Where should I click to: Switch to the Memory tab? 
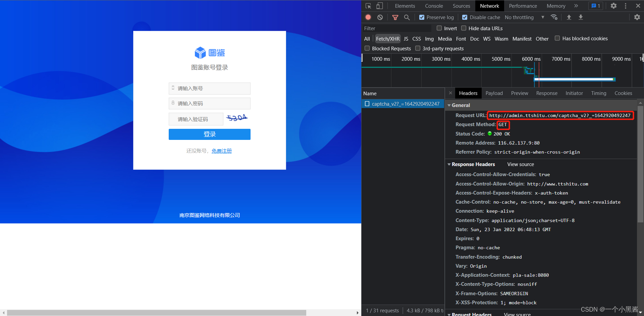pyautogui.click(x=556, y=6)
